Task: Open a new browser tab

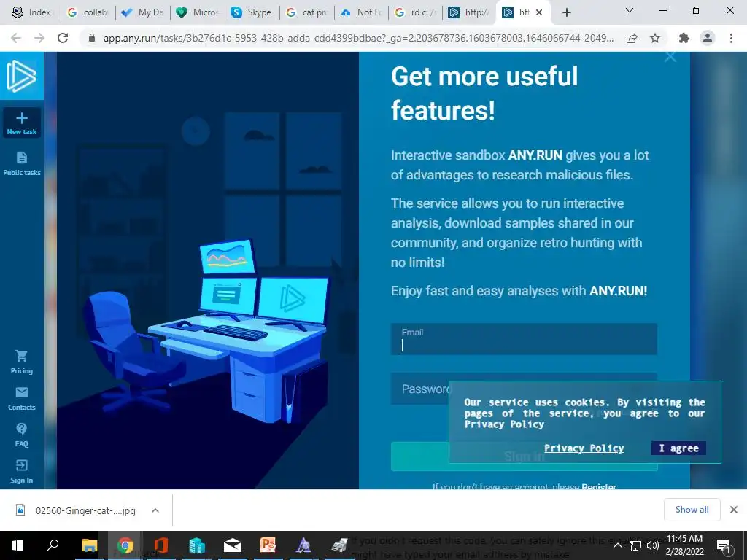Action: [x=566, y=12]
